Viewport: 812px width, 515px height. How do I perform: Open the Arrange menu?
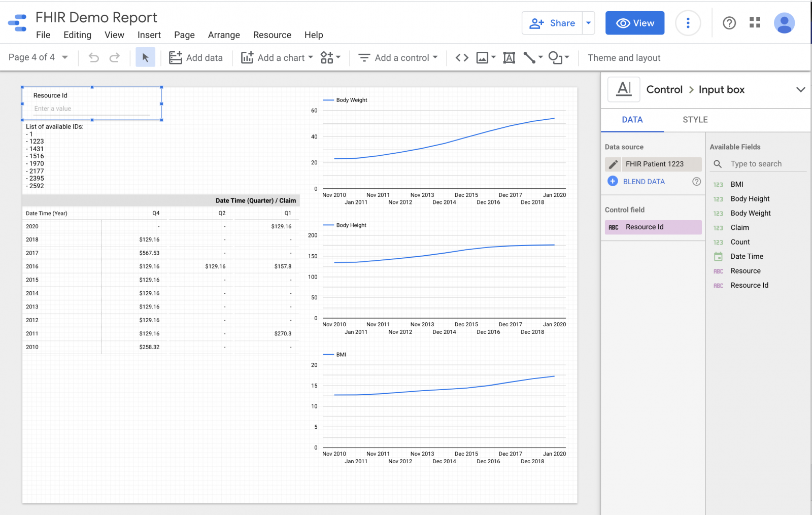(224, 35)
